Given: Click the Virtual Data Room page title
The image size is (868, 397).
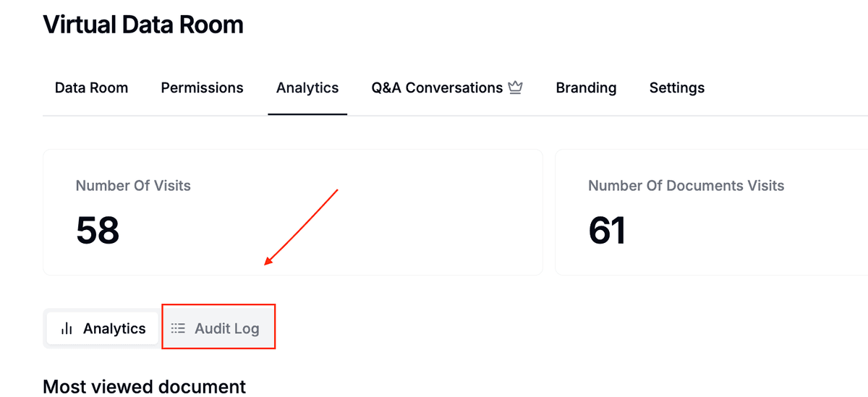Looking at the screenshot, I should point(143,25).
